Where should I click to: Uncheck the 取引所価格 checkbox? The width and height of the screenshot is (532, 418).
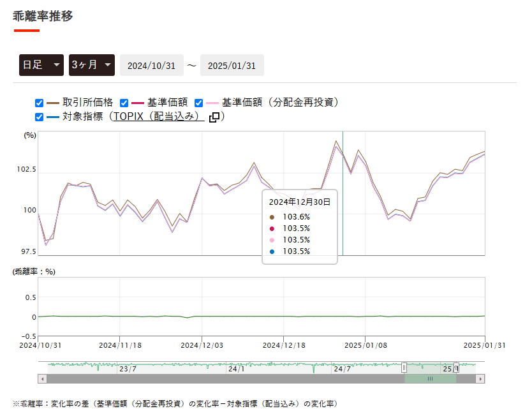pos(39,103)
